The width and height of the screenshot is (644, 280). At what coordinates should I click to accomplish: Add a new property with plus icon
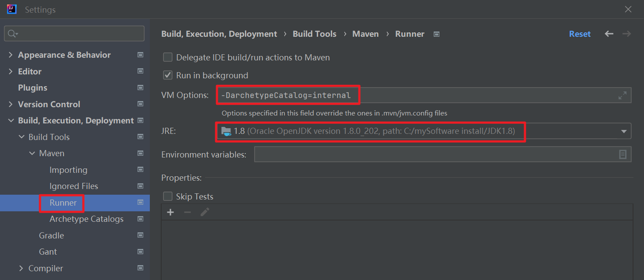[170, 212]
